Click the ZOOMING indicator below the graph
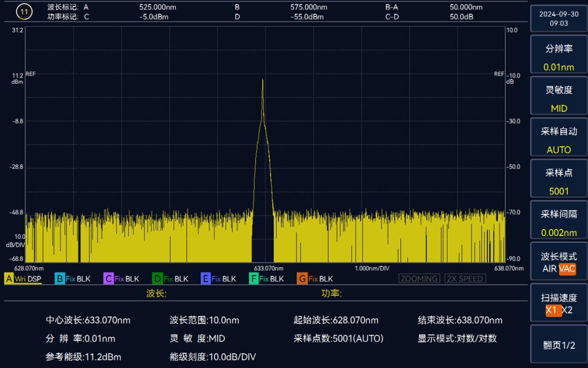Viewport: 588px width, 368px height. point(419,279)
